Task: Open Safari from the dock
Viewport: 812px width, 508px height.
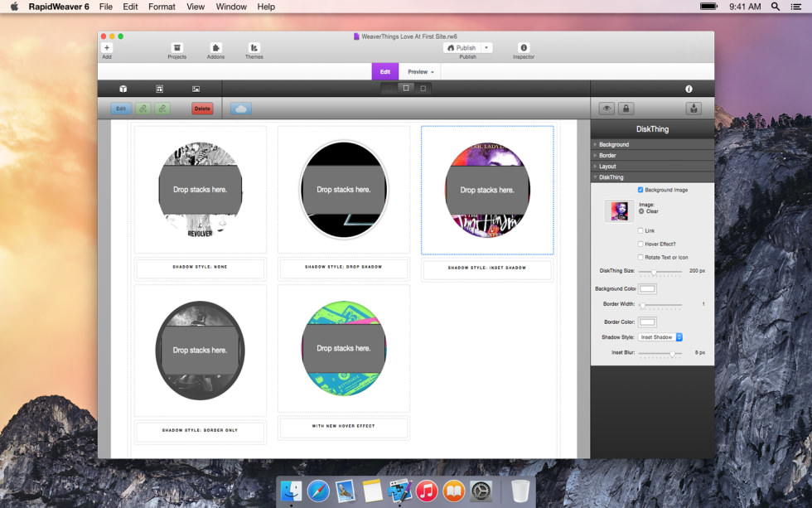Action: (x=318, y=491)
